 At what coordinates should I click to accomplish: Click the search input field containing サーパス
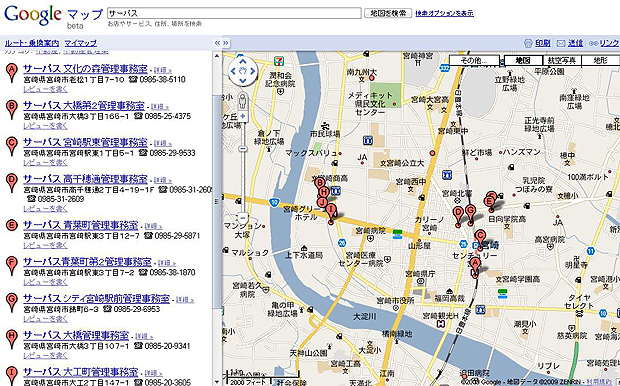point(234,13)
